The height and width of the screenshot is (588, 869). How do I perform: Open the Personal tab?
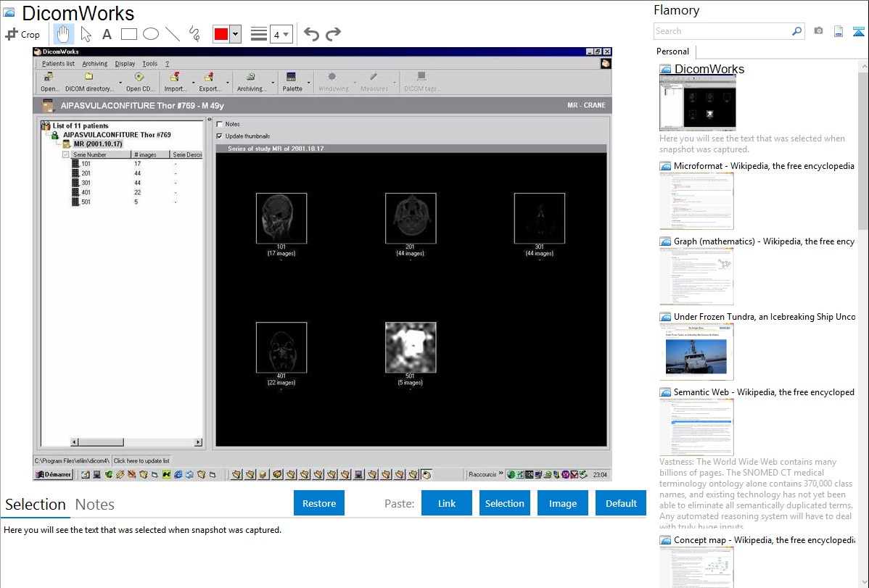(x=672, y=51)
